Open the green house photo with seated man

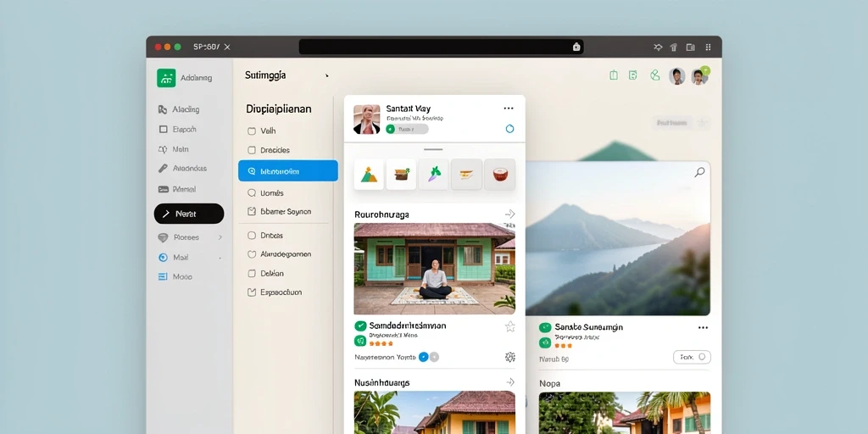click(x=435, y=269)
